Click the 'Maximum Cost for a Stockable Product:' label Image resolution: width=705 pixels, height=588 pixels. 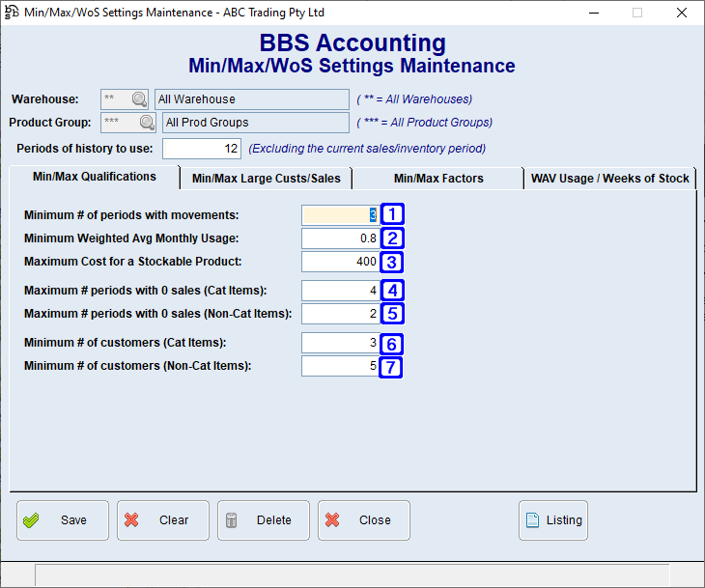[x=132, y=262]
